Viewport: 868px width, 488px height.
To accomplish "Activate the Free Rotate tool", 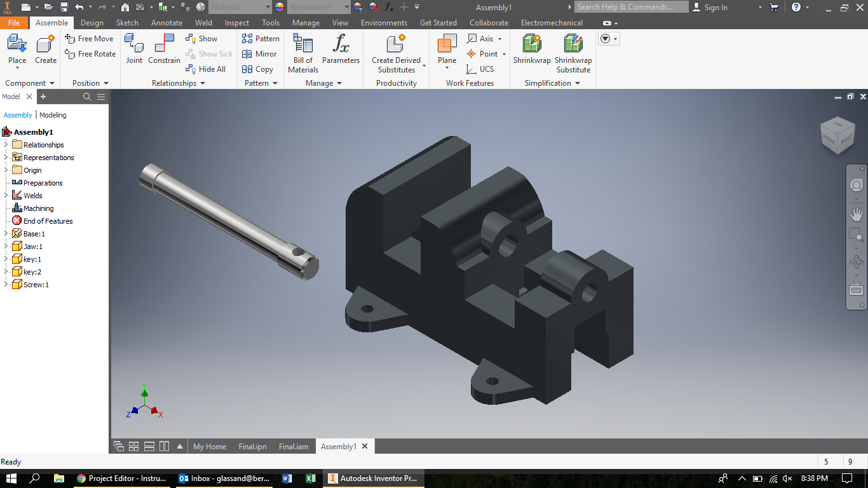I will [x=90, y=54].
